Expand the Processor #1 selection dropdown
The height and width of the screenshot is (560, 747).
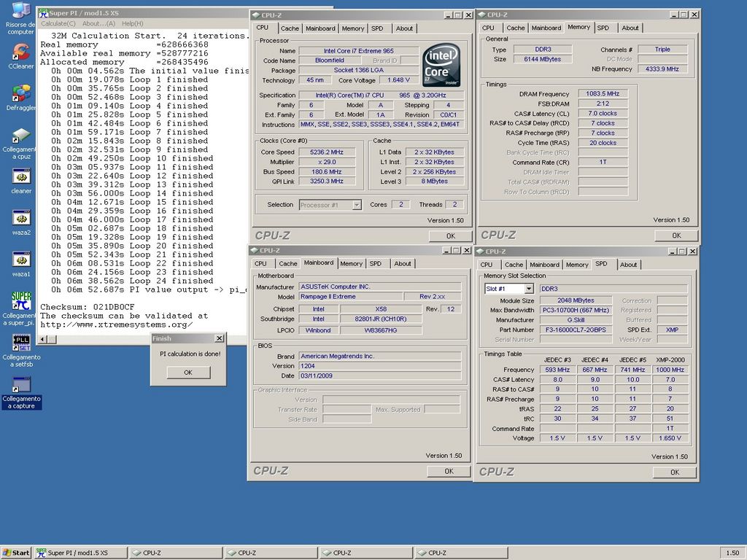point(356,205)
